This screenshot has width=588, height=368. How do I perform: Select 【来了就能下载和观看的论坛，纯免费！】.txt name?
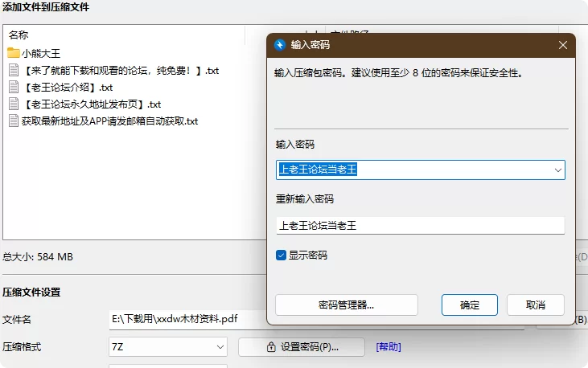click(x=121, y=71)
